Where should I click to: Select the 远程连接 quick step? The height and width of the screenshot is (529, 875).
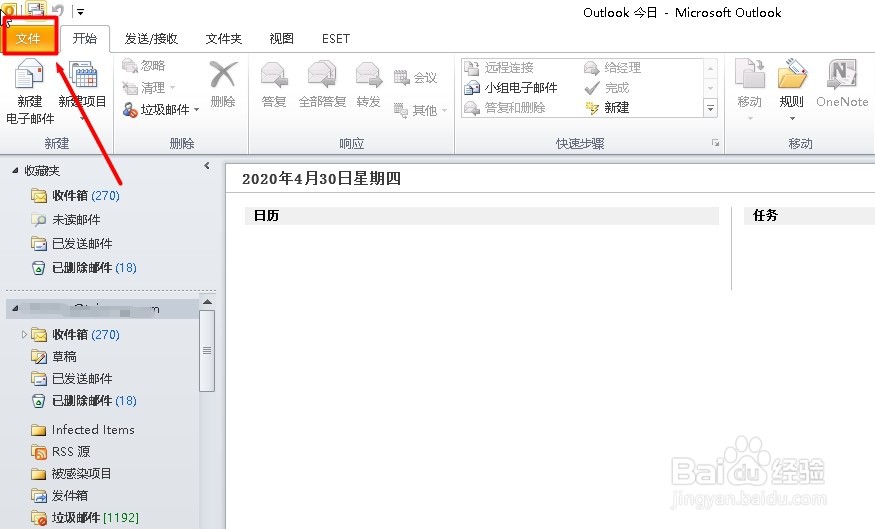[x=499, y=68]
